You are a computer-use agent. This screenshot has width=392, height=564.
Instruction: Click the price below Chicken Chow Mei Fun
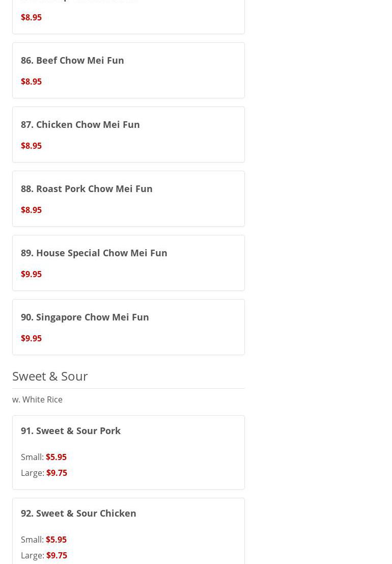coord(31,146)
